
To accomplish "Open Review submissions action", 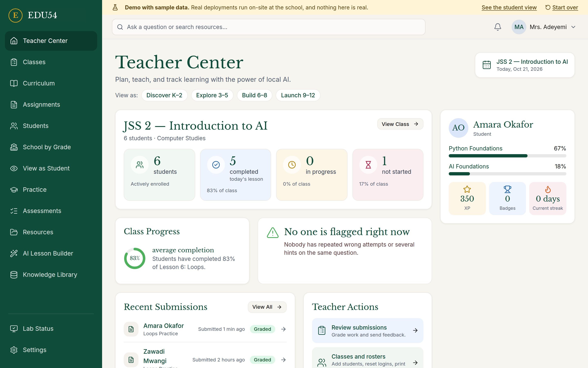I will pyautogui.click(x=367, y=331).
